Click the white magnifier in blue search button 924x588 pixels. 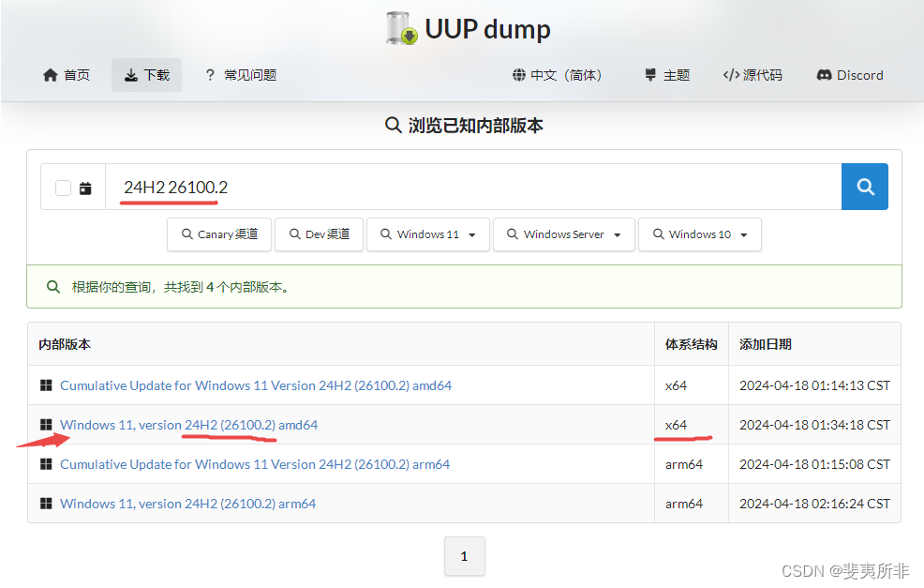(x=865, y=187)
